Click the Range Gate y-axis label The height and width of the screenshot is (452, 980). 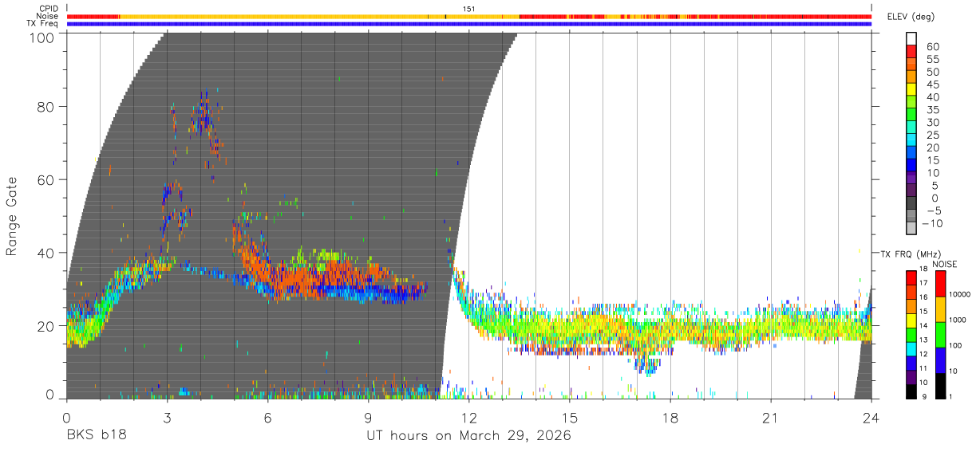tap(12, 216)
